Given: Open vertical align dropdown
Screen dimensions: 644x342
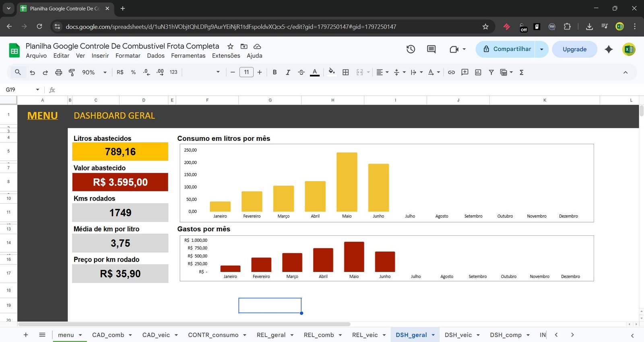Looking at the screenshot, I should pos(400,72).
